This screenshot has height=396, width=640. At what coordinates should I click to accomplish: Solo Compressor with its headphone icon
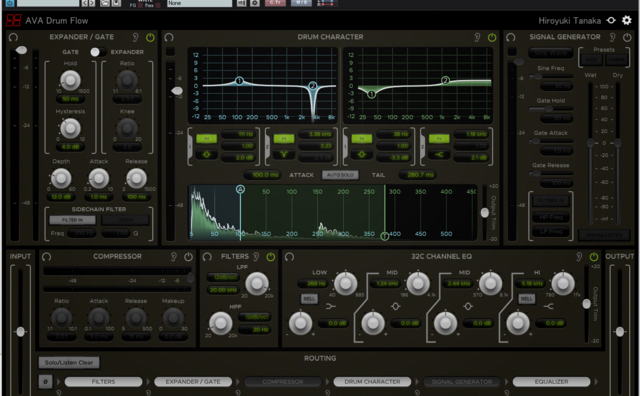47,257
